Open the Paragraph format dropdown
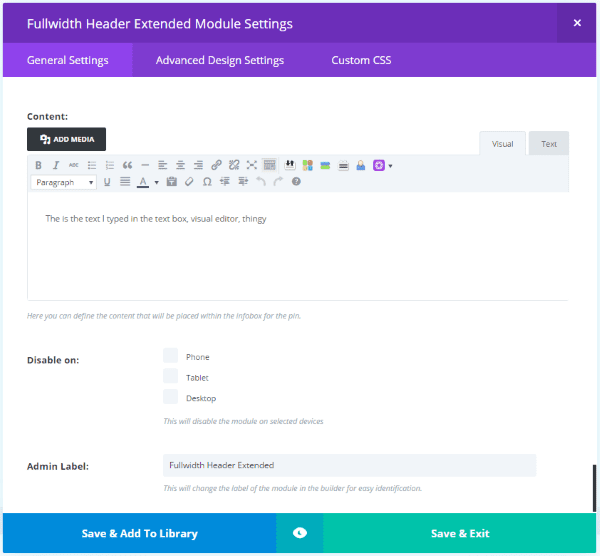The image size is (600, 556). pyautogui.click(x=64, y=183)
